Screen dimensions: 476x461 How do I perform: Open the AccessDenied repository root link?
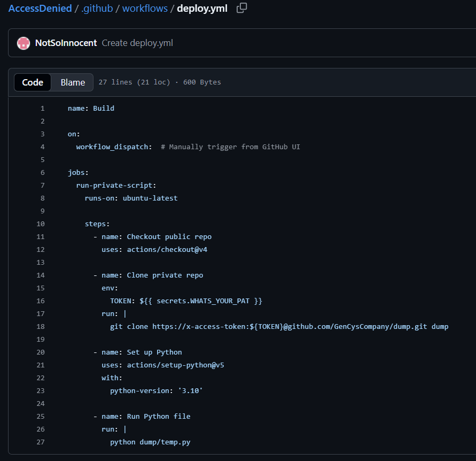click(40, 9)
